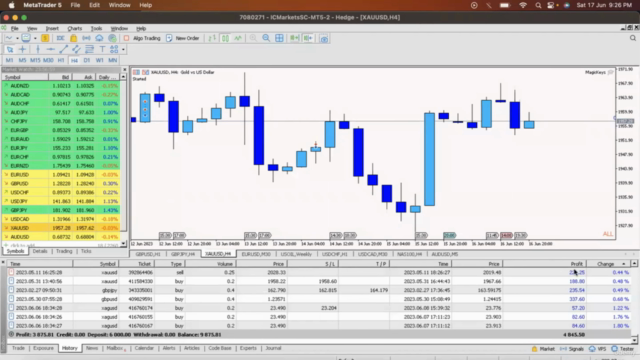Open the IDE MetaEditor icon
The width and height of the screenshot is (640, 360).
pyautogui.click(x=60, y=38)
